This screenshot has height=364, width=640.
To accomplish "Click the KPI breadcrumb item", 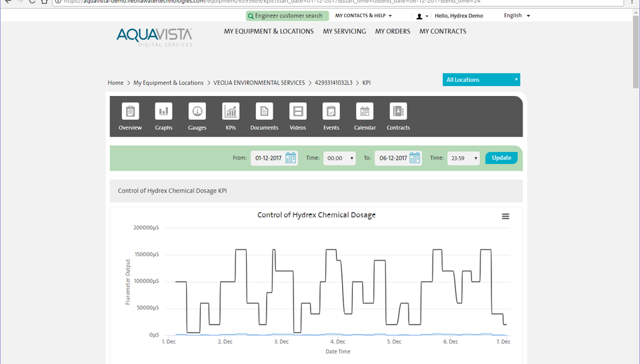I will pyautogui.click(x=367, y=83).
